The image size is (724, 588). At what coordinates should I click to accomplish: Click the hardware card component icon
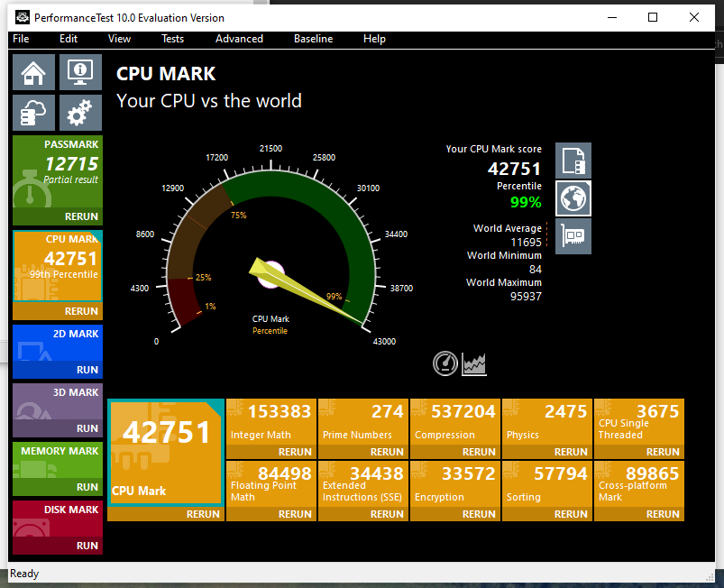pyautogui.click(x=573, y=236)
